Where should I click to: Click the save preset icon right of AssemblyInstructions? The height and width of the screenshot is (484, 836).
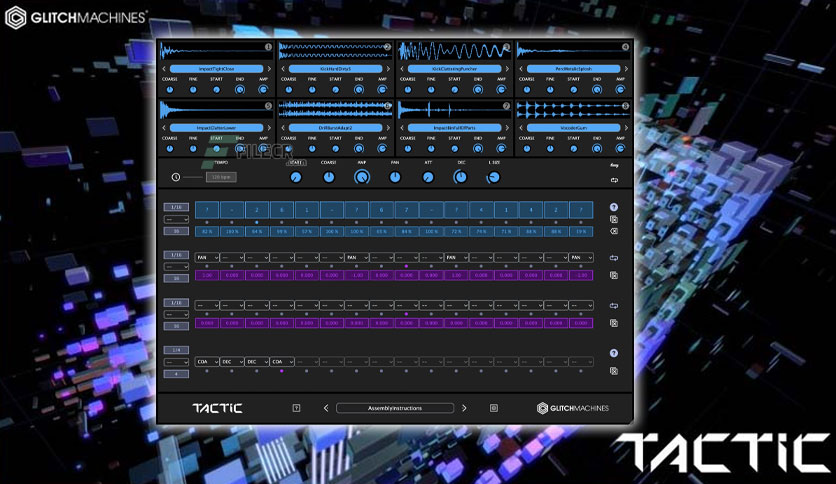pos(494,408)
